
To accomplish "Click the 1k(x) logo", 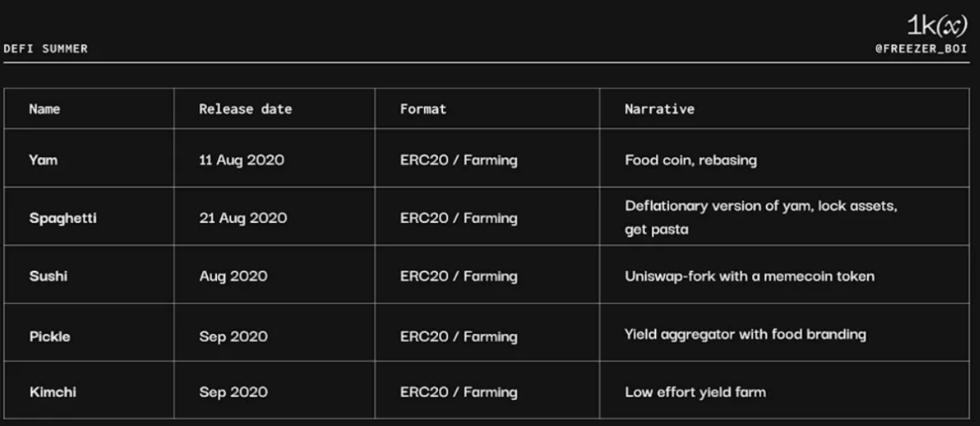I will 936,25.
